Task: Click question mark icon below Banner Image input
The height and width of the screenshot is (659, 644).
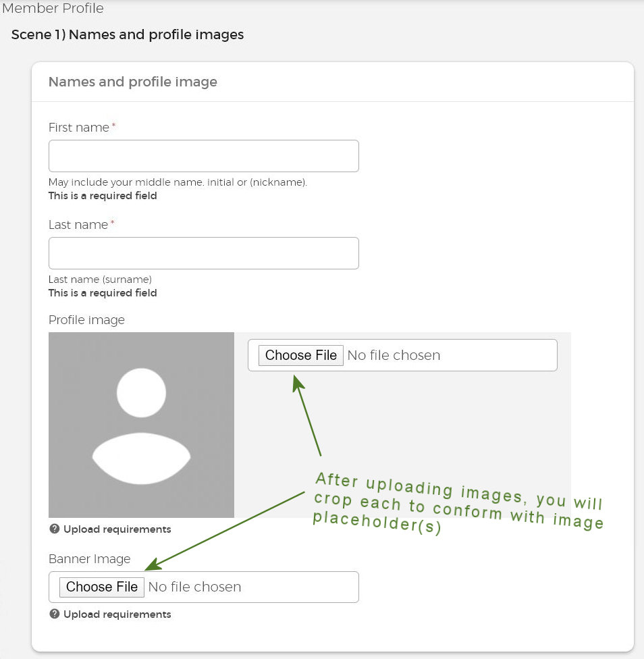Action: coord(55,614)
